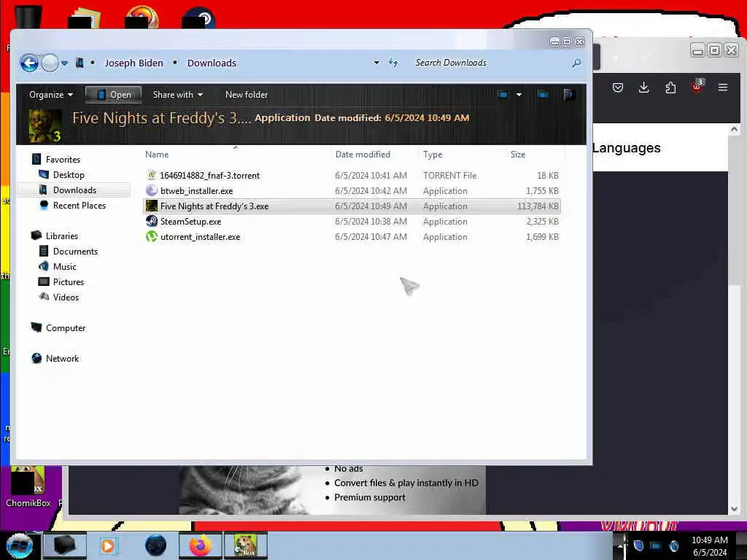Click the Open button in toolbar

(113, 94)
